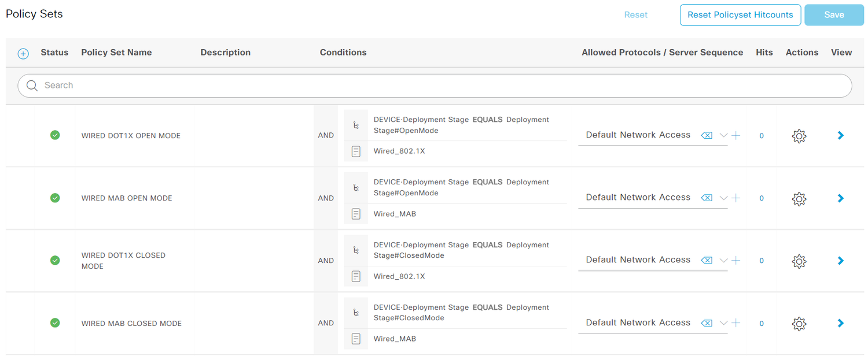868x356 pixels.
Task: Click the Reset link
Action: 636,15
